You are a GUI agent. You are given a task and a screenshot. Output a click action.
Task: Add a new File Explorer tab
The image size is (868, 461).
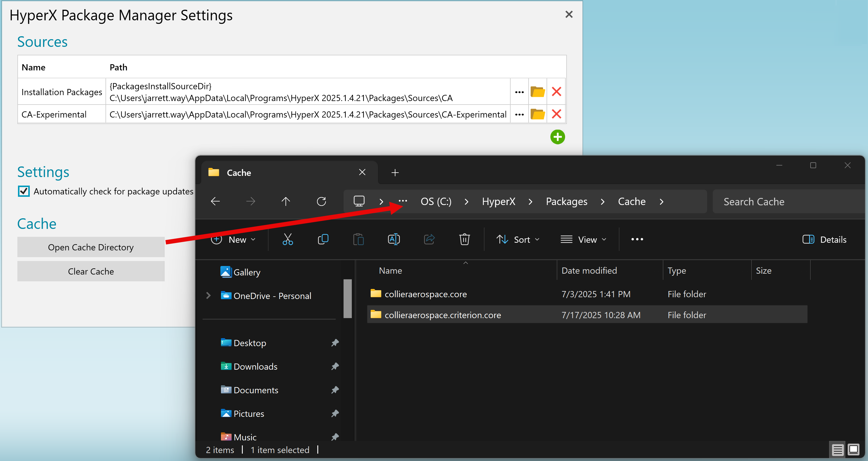click(395, 173)
